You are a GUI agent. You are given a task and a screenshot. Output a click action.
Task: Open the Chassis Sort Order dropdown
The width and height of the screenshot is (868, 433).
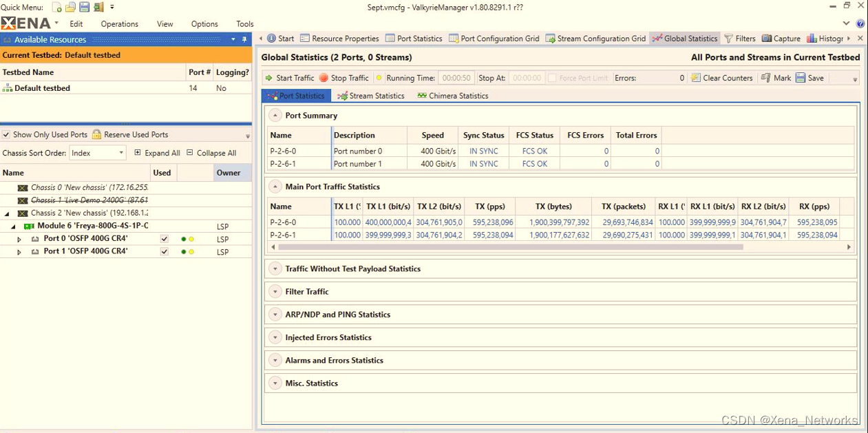[x=98, y=153]
